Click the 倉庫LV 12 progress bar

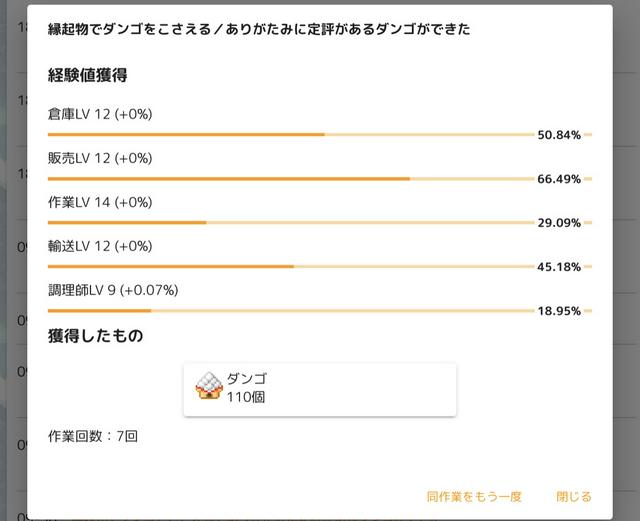pos(290,134)
